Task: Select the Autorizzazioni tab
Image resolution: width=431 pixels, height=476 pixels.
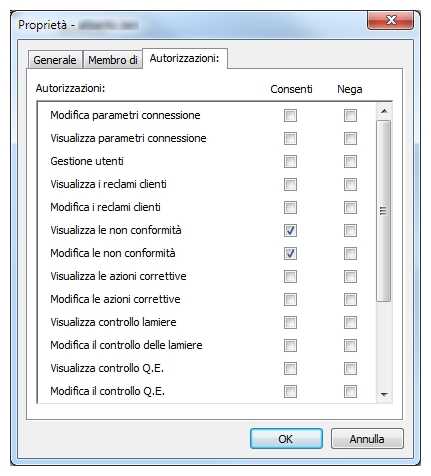Action: click(x=185, y=58)
